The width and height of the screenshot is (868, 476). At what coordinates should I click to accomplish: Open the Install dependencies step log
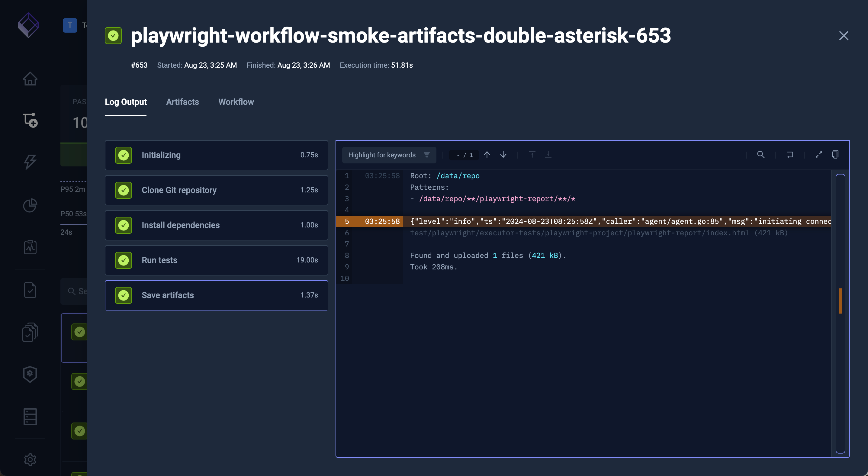pyautogui.click(x=216, y=225)
